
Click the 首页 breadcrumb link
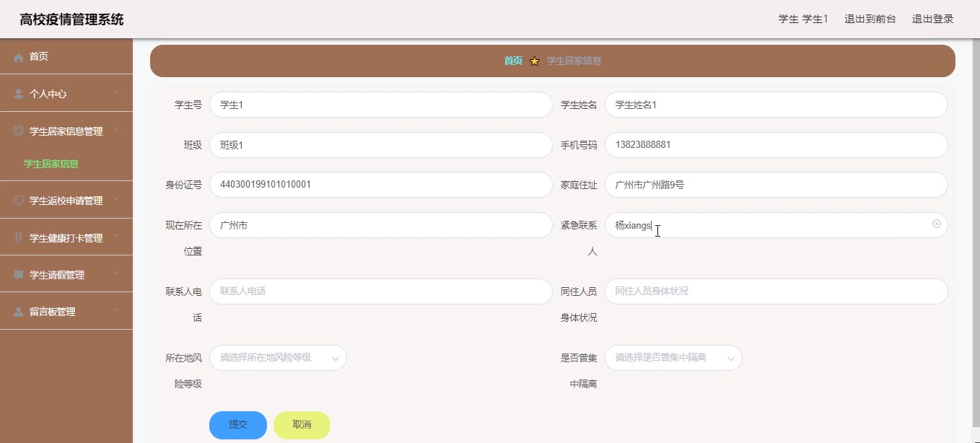click(513, 61)
